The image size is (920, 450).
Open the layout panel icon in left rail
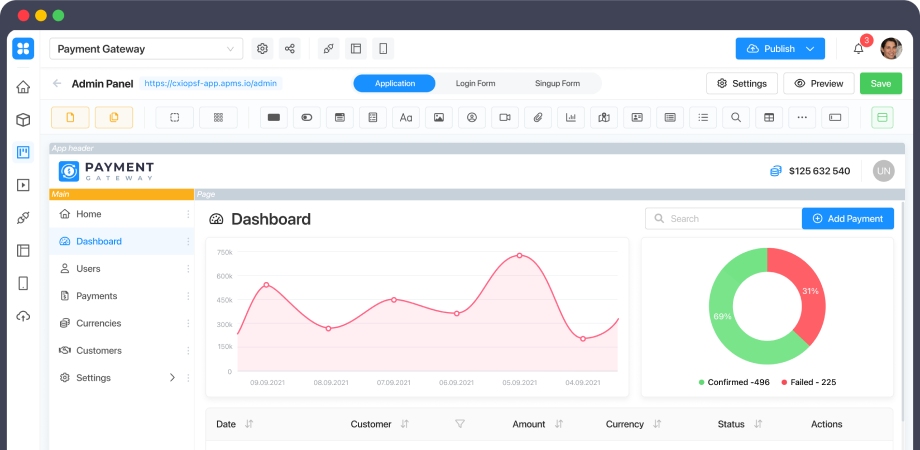[23, 251]
